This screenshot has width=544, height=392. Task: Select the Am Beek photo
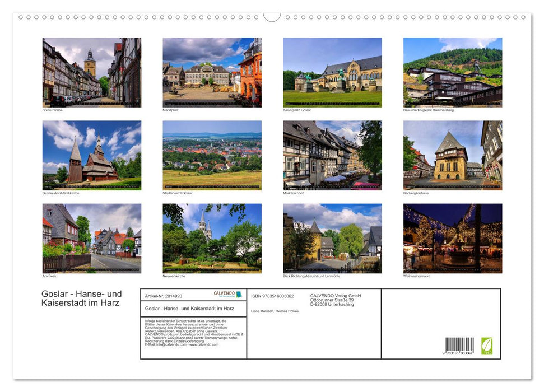pyautogui.click(x=92, y=237)
